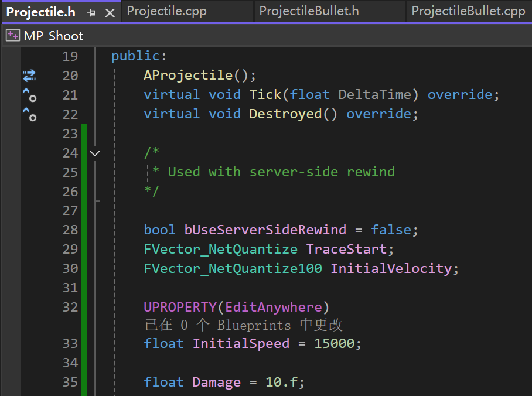Viewport: 532px width, 396px height.
Task: Open the MP_Shoot project scope dropdown
Action: tap(268, 36)
